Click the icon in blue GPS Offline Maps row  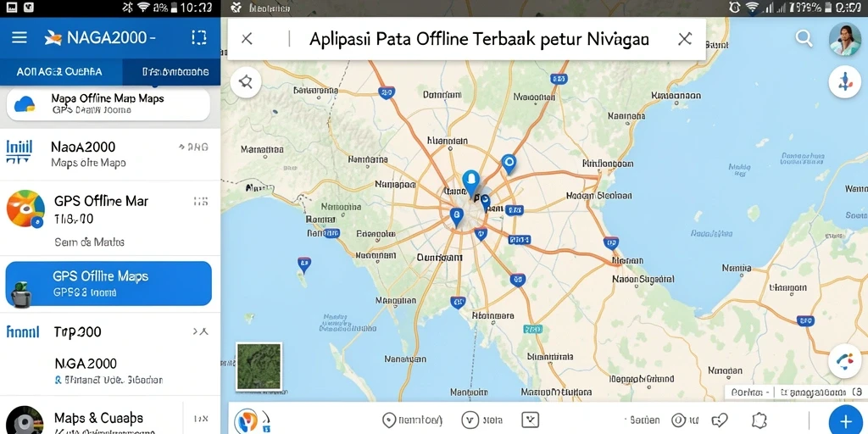pyautogui.click(x=20, y=293)
